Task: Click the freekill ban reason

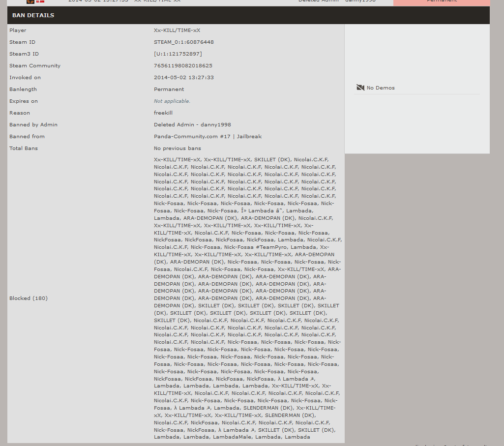Action: (x=163, y=113)
